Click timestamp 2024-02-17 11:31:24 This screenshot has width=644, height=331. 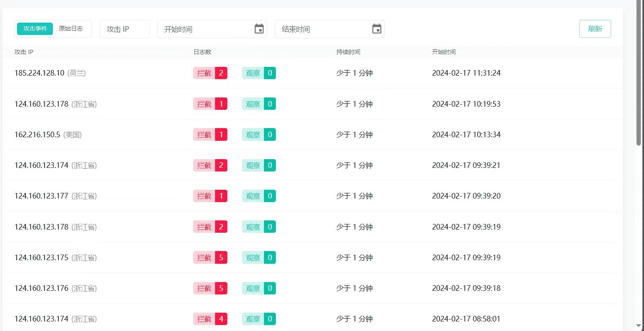coord(466,73)
